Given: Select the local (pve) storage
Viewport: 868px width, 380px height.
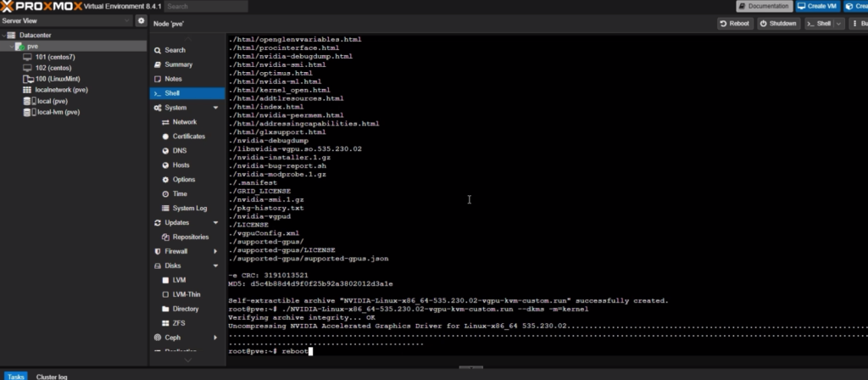Looking at the screenshot, I should (x=52, y=101).
